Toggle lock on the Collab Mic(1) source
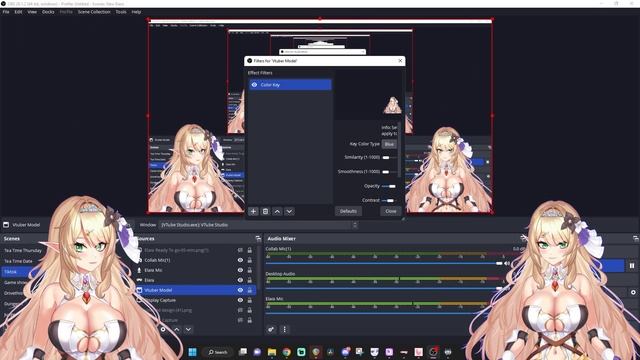Image resolution: width=640 pixels, height=360 pixels. click(x=249, y=260)
